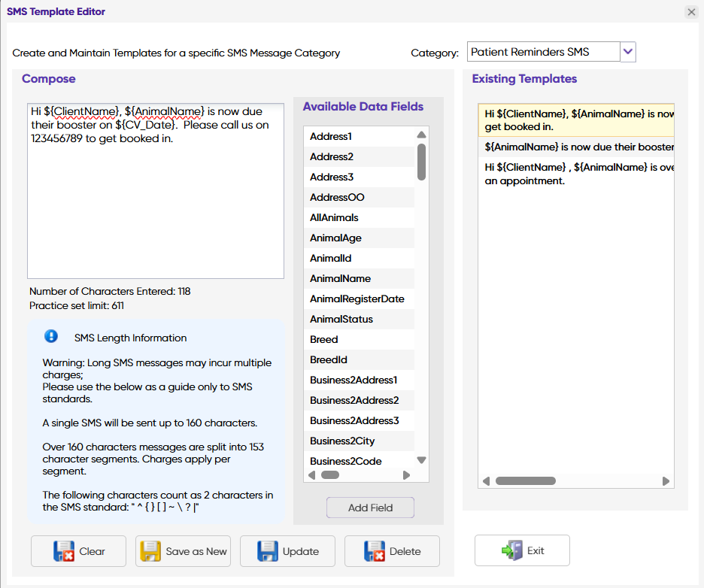Image resolution: width=704 pixels, height=588 pixels.
Task: Select the Business2Address3 data field
Action: [x=360, y=420]
